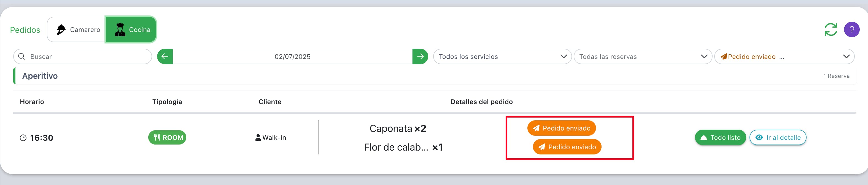The height and width of the screenshot is (185, 868).
Task: Click the clock icon beside 16:30
Action: (x=23, y=138)
